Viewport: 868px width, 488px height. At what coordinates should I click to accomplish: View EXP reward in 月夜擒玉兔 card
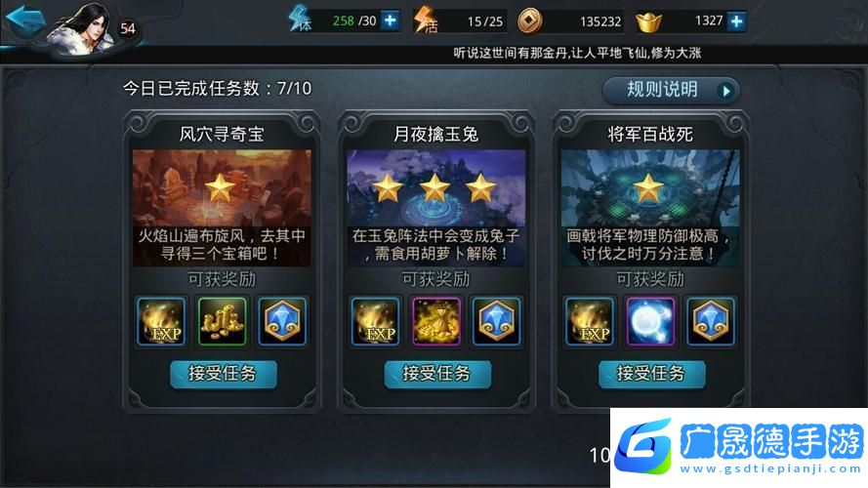(375, 321)
